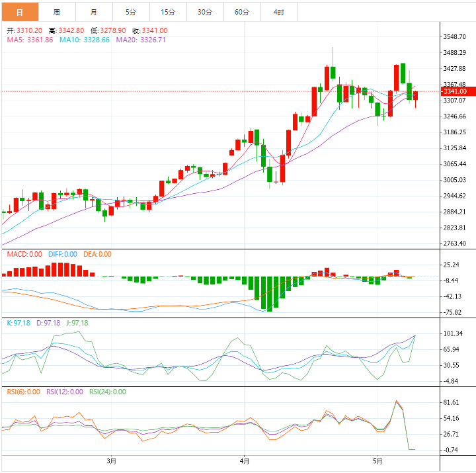Open the 5分 chart tab
The height and width of the screenshot is (473, 476).
point(131,12)
